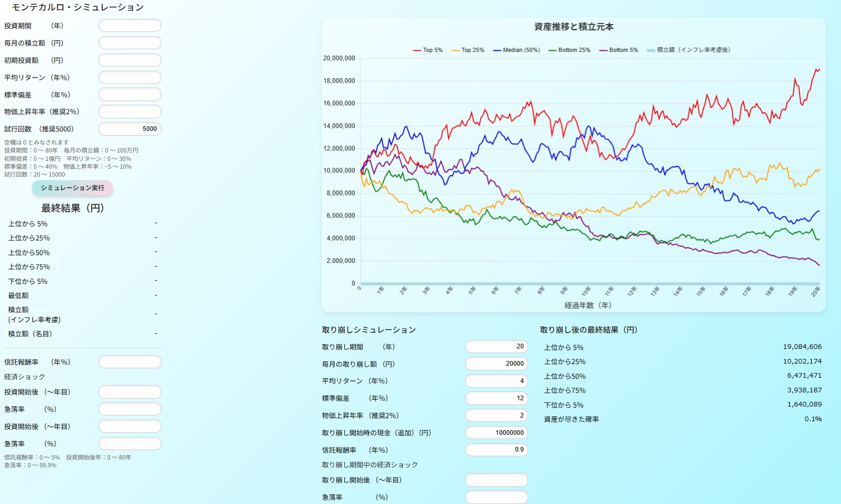
Task: Select the 初期投資額 input field
Action: [x=129, y=60]
